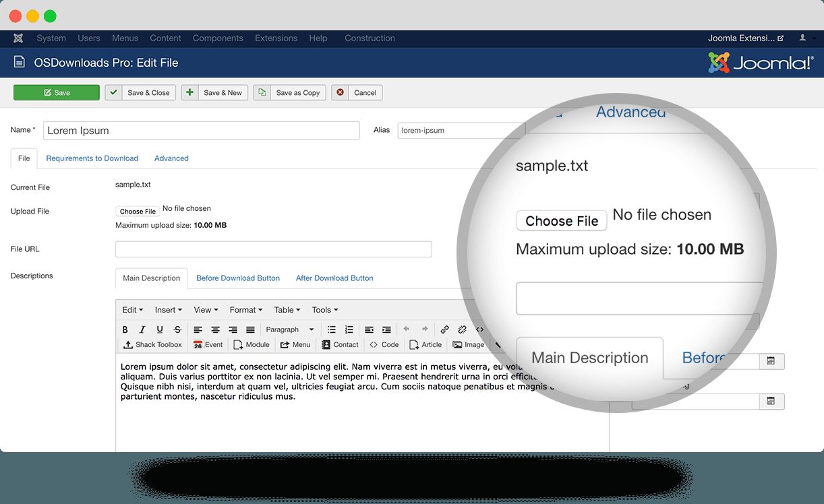Open the System menu

point(51,38)
